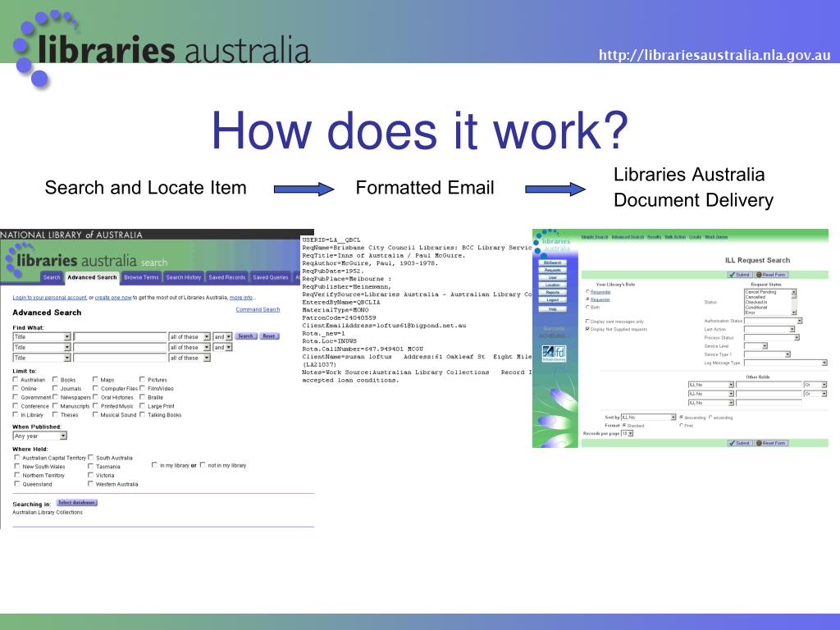This screenshot has height=630, width=840.
Task: Open the Saved Queries tab
Action: coord(271,277)
